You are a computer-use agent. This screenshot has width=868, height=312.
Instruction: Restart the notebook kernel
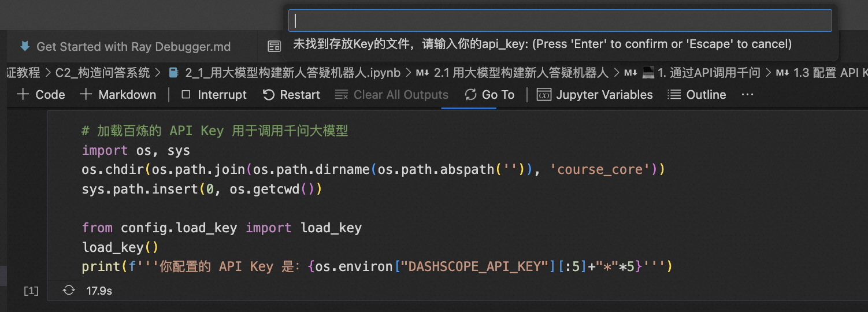[x=291, y=95]
